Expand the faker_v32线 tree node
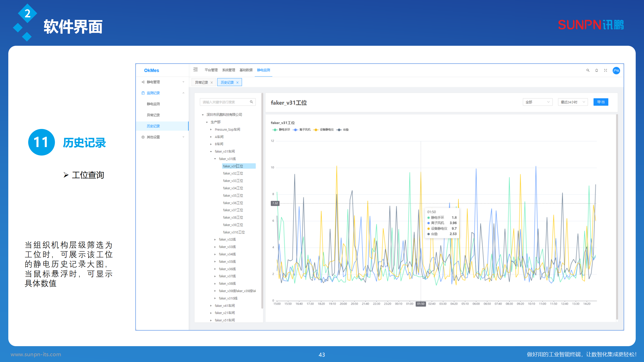Viewport: 644px width, 362px height. pyautogui.click(x=215, y=240)
